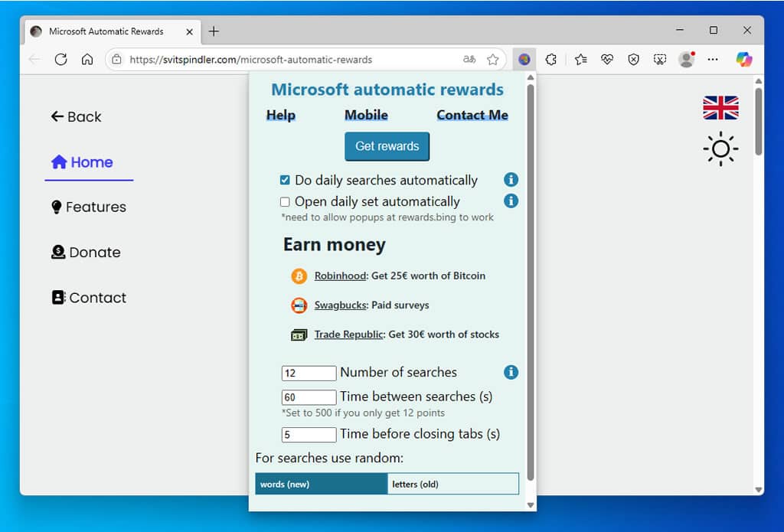Click the Time between searches field
Screen dimensions: 784x532
[x=309, y=397]
